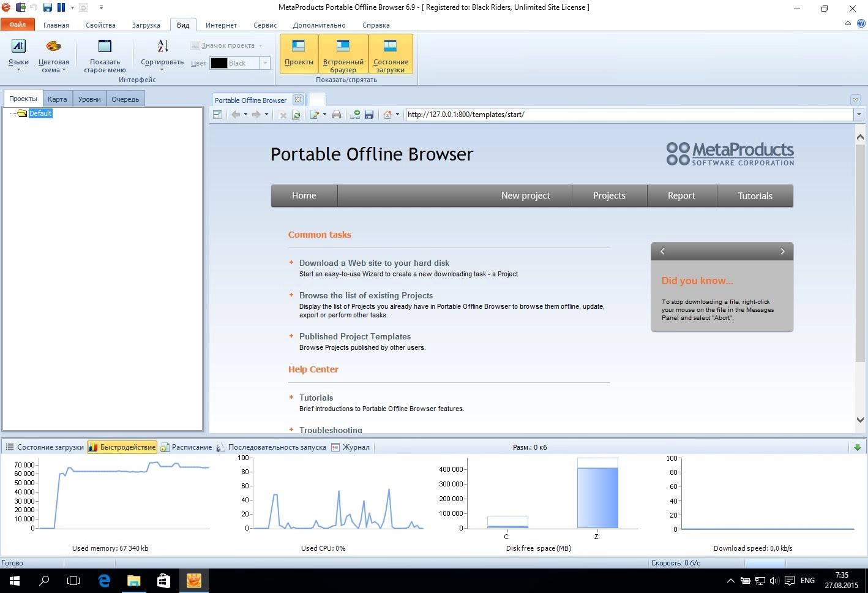This screenshot has height=593, width=868.
Task: Open the Файл menu
Action: pos(17,25)
